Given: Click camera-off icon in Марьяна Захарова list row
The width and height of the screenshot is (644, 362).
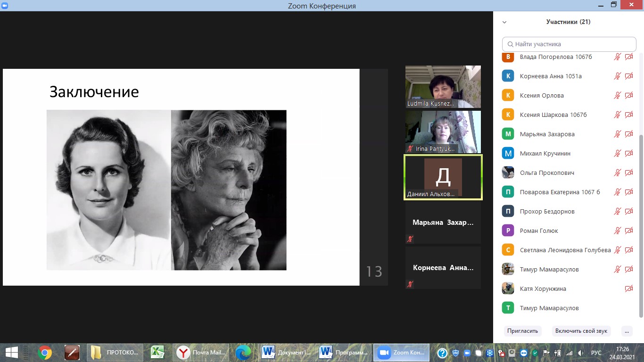Looking at the screenshot, I should pyautogui.click(x=629, y=134).
